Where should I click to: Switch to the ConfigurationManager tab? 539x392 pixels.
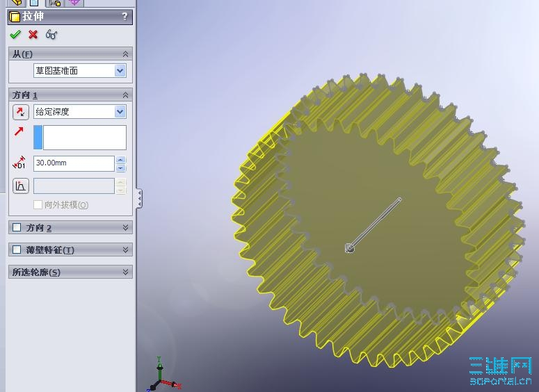[55, 3]
